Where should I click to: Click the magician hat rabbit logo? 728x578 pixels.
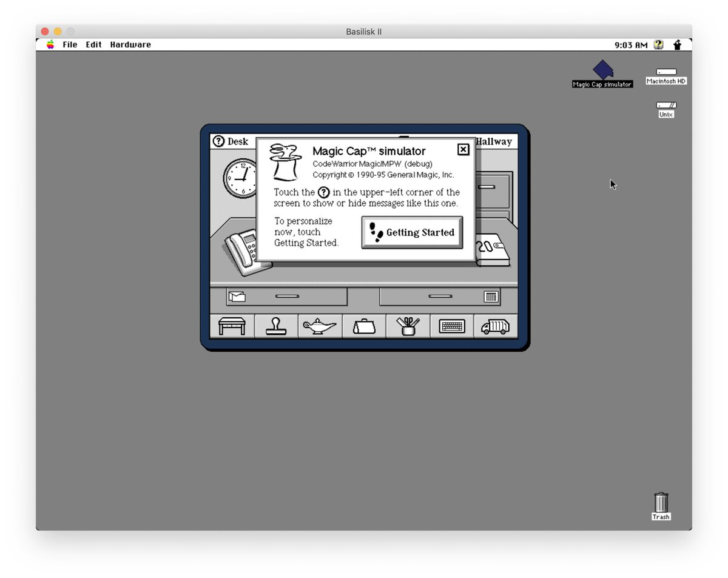coord(285,162)
